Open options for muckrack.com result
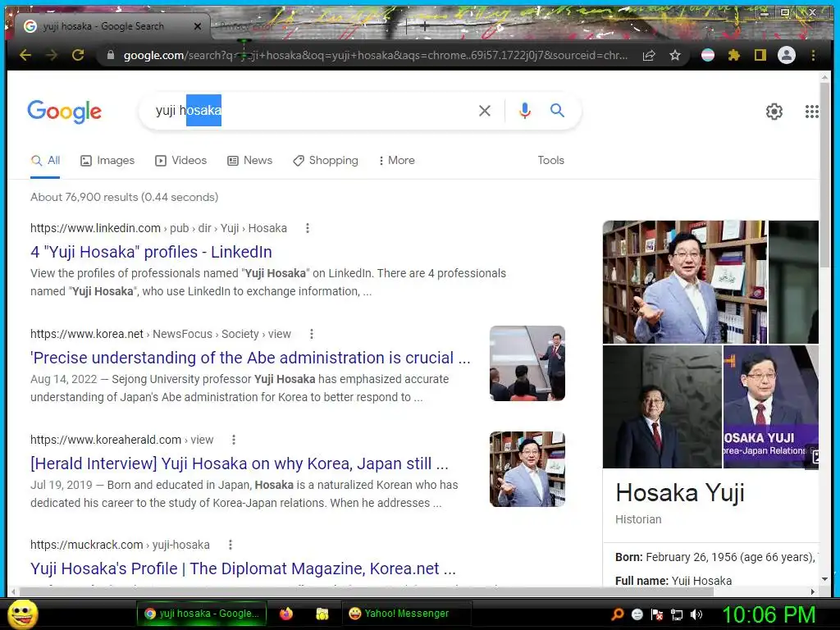The image size is (840, 630). [x=231, y=545]
